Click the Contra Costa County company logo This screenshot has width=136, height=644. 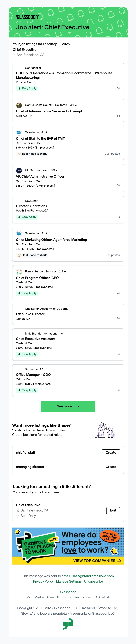point(19,105)
